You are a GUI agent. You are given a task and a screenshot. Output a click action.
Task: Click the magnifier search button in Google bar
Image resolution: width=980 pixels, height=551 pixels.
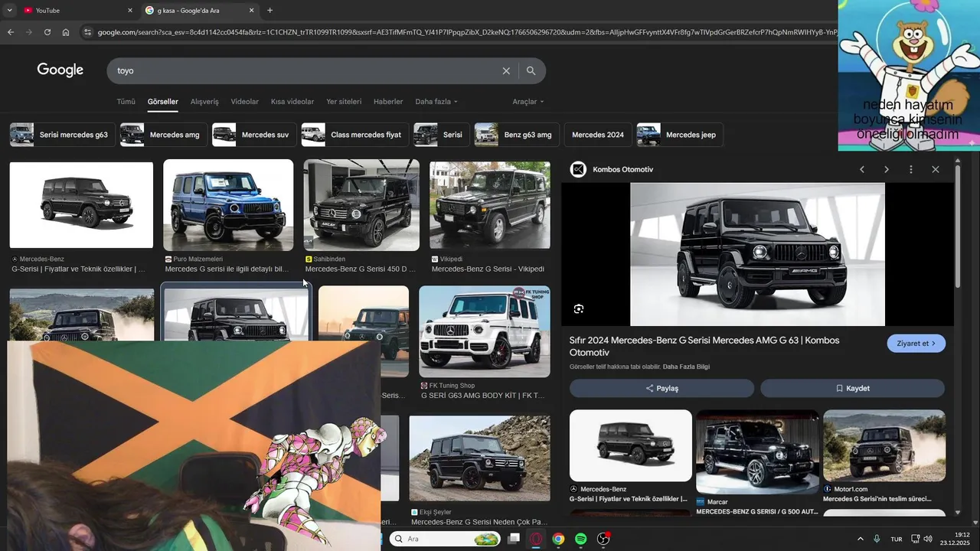[x=531, y=70]
